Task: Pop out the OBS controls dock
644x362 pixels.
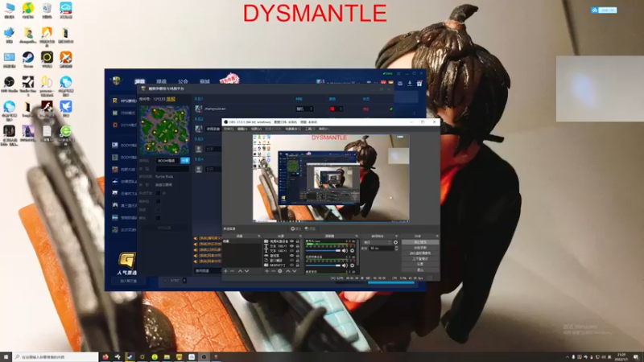Action: click(x=437, y=236)
